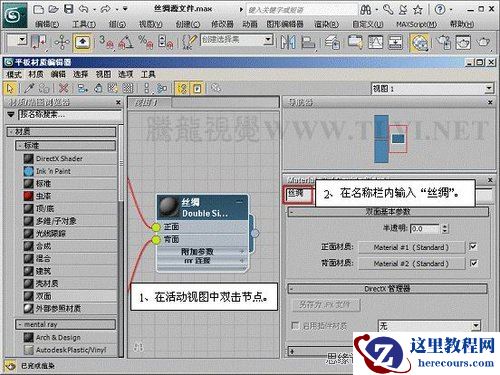500x375 pixels.
Task: Toggle the 3D snaps icon
Action: point(106,42)
